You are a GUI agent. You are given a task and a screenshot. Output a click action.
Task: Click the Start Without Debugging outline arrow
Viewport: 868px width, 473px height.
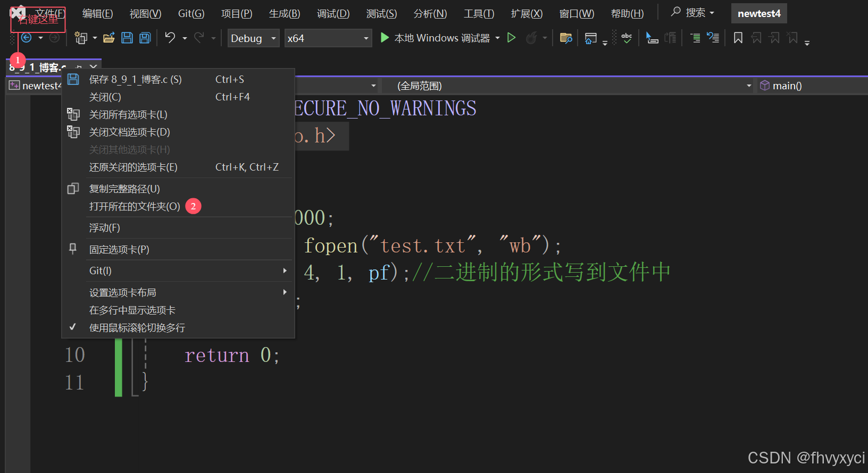click(x=512, y=38)
